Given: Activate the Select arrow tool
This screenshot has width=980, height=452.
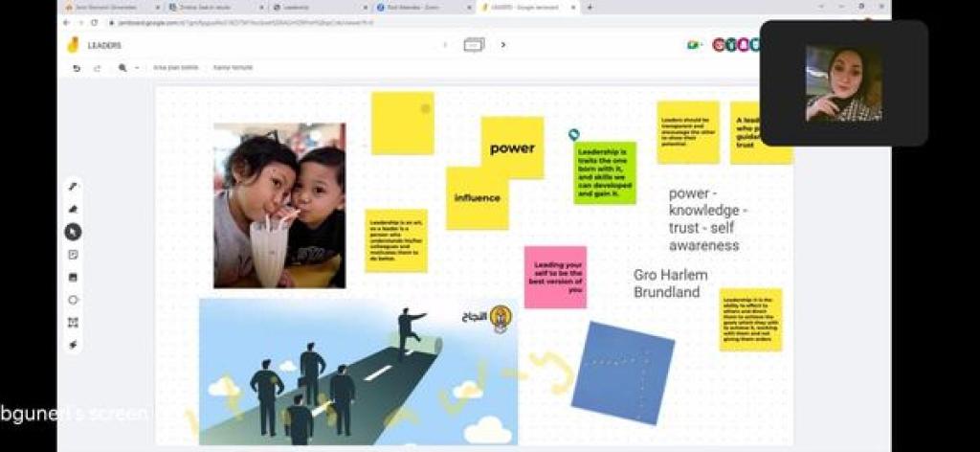Looking at the screenshot, I should (74, 232).
